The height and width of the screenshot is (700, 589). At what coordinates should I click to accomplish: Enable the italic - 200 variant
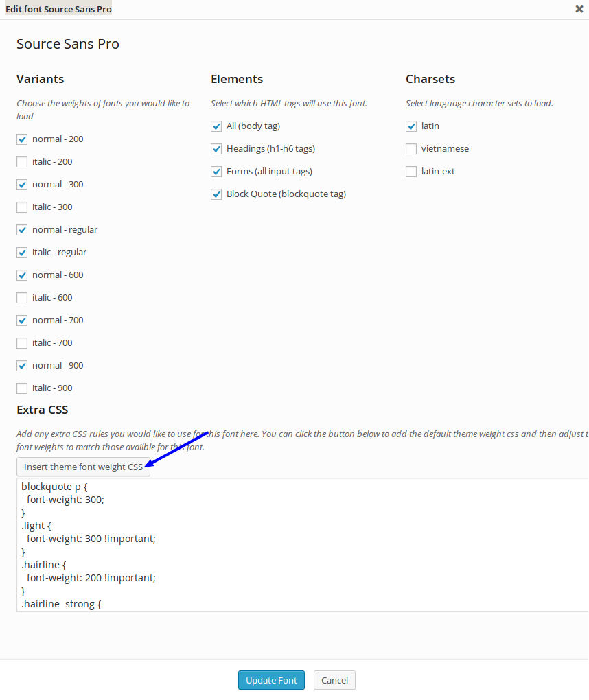tap(22, 162)
